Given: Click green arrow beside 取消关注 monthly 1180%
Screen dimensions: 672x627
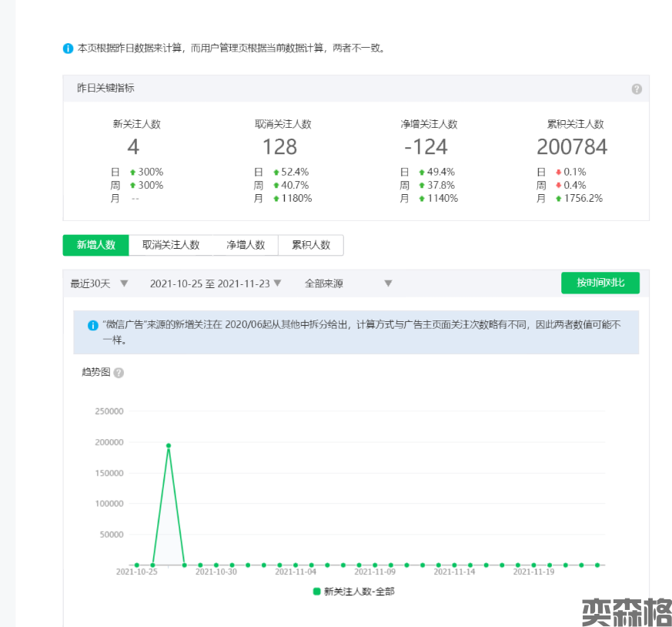Looking at the screenshot, I should coord(276,199).
